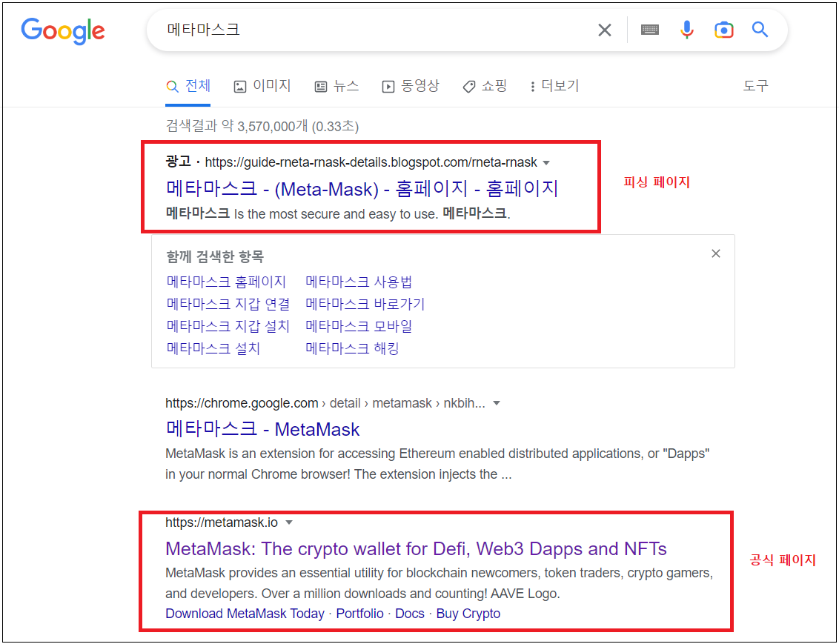Close the 함께 검색한 항목 box
839x644 pixels.
[x=716, y=253]
